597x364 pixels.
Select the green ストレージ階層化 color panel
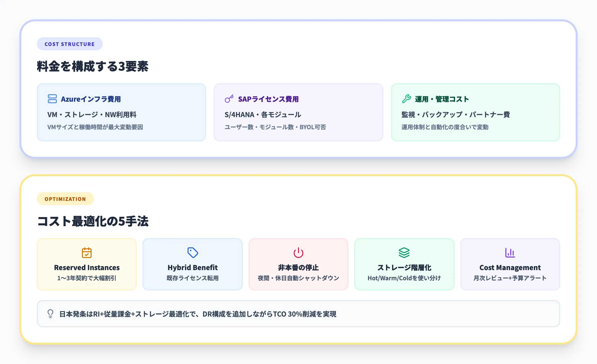(404, 264)
